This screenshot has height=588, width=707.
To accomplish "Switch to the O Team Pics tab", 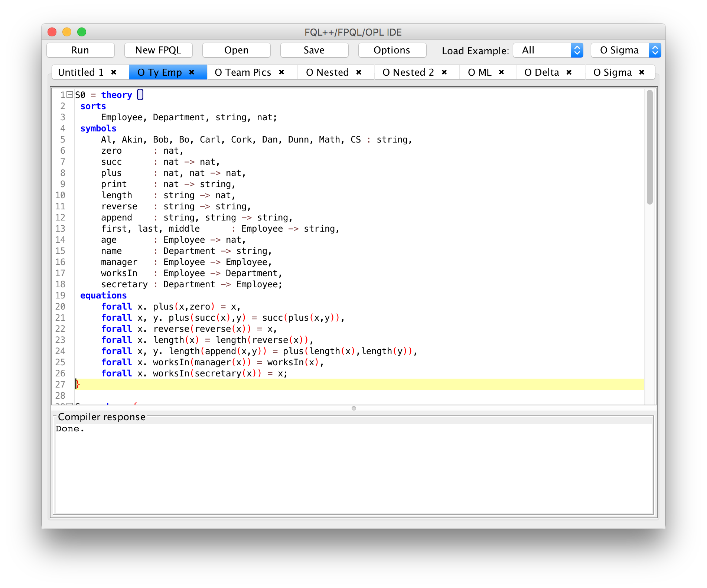I will [243, 72].
